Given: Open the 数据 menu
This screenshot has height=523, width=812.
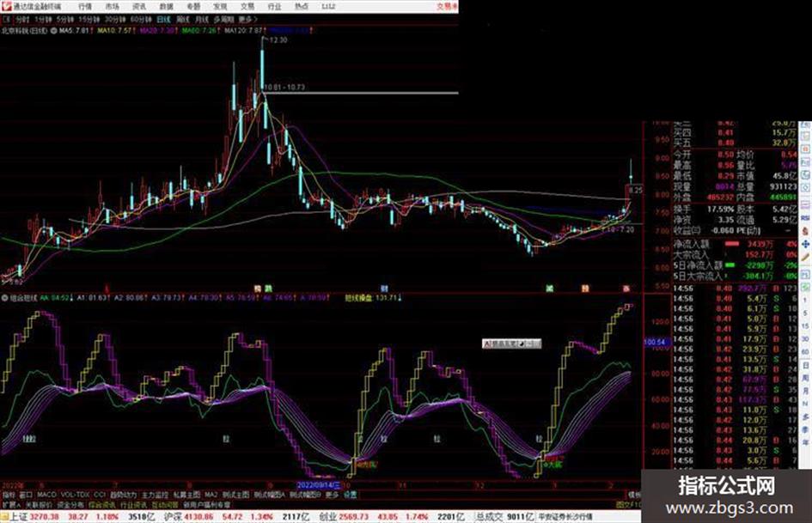Looking at the screenshot, I should (x=166, y=6).
